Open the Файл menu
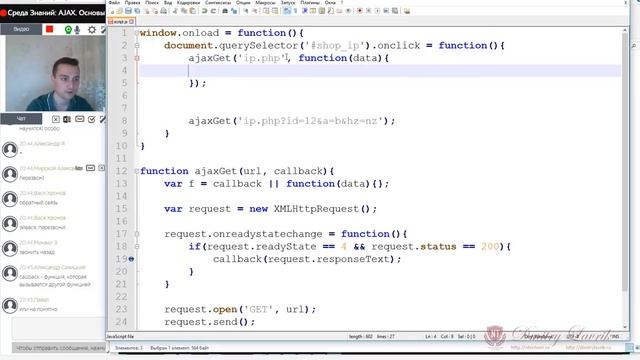 point(114,2)
